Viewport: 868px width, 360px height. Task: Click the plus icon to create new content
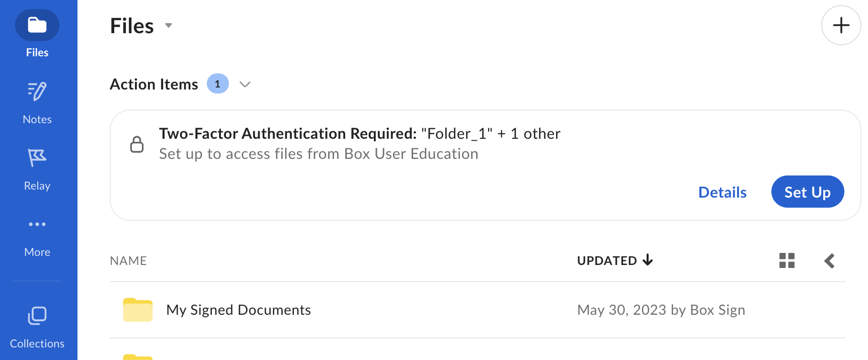pos(840,25)
